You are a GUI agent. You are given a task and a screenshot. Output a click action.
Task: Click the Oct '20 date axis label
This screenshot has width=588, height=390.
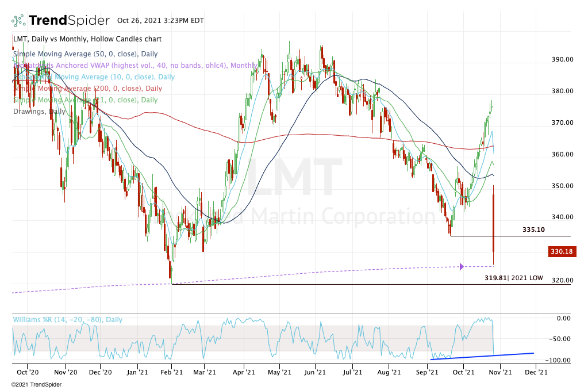28,372
